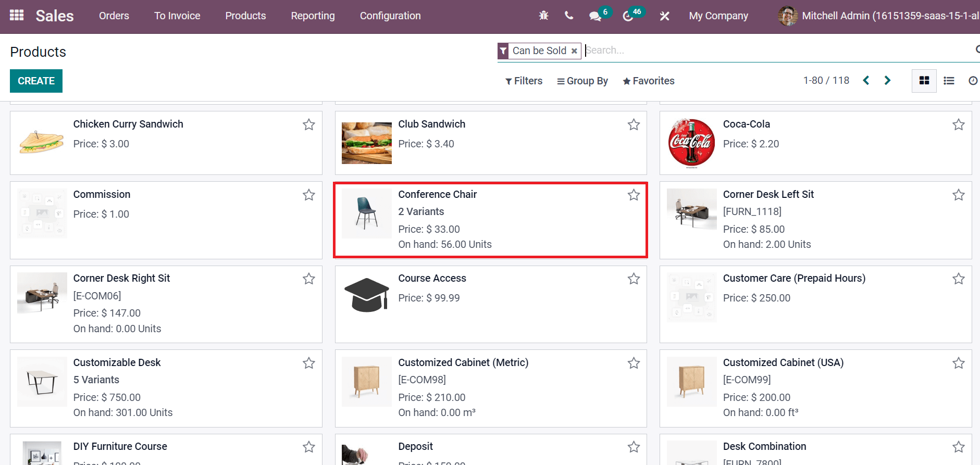Favorite the Corner Desk Left Sit star
980x465 pixels.
point(959,195)
